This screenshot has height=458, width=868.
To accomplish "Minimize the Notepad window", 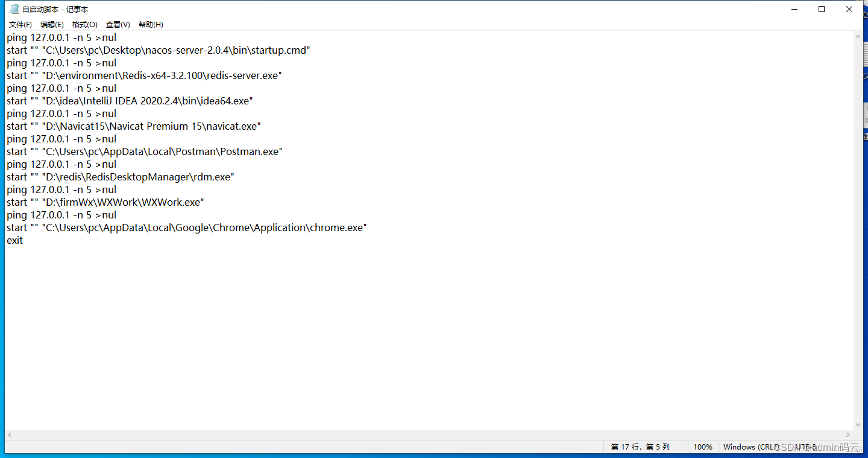I will [794, 9].
